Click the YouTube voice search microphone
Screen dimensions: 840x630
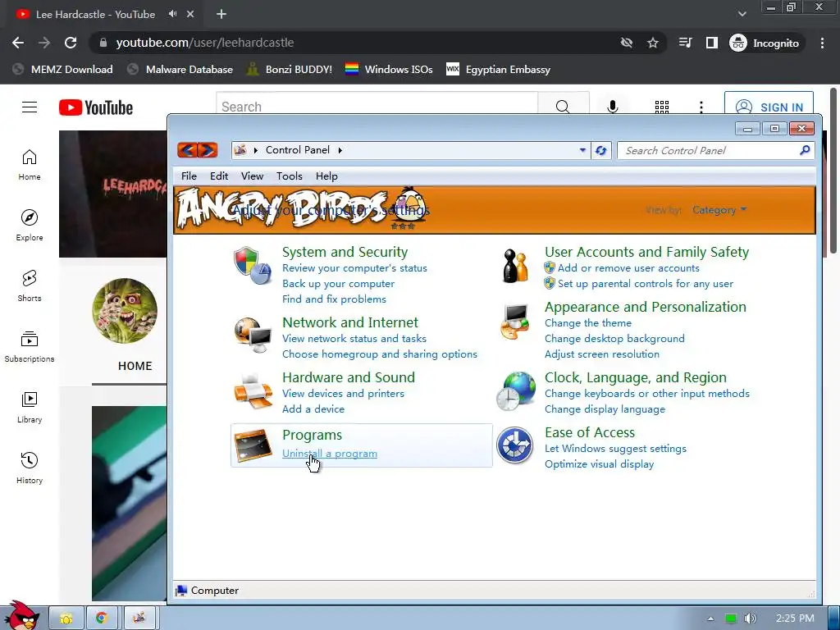(x=612, y=107)
